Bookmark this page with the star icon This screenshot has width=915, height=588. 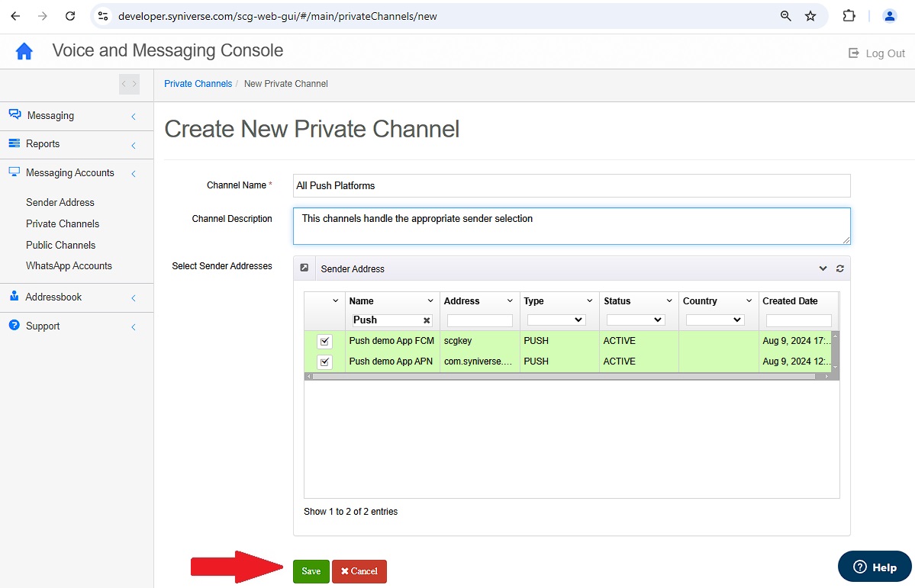810,16
